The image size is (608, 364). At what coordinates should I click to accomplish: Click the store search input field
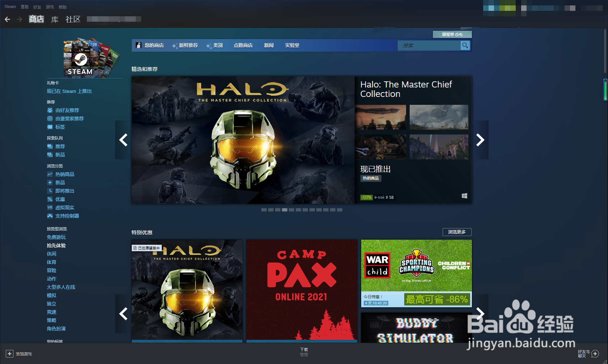(429, 45)
